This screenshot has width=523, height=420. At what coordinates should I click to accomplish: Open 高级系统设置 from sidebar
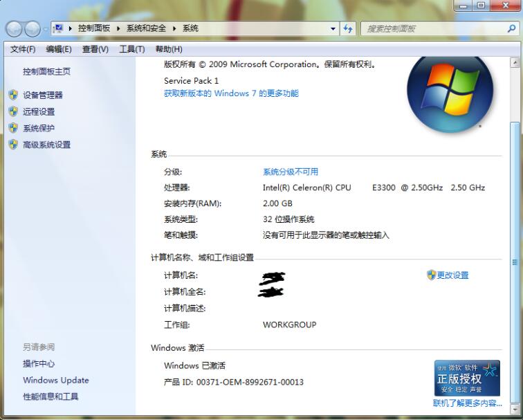(x=47, y=145)
